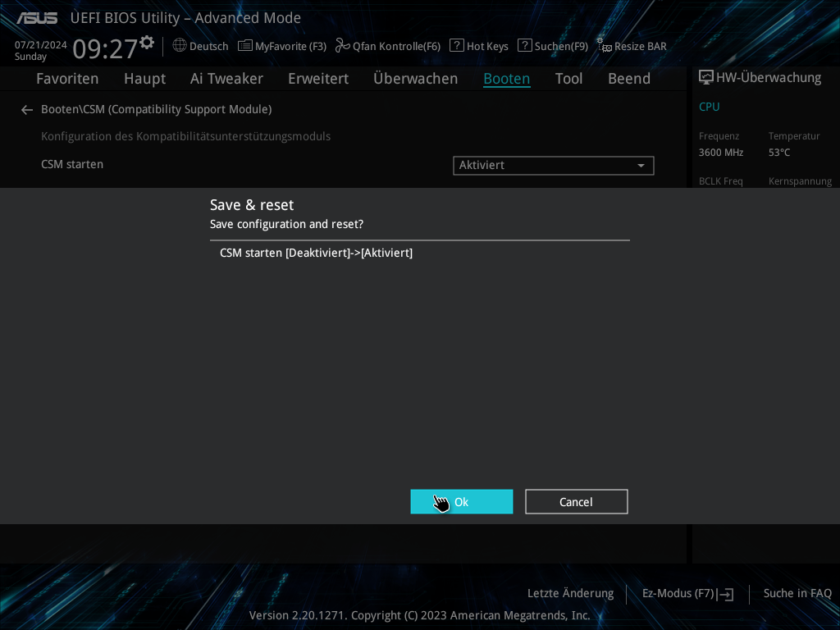Cancel the Save & reset dialog
The image size is (840, 630).
(577, 501)
